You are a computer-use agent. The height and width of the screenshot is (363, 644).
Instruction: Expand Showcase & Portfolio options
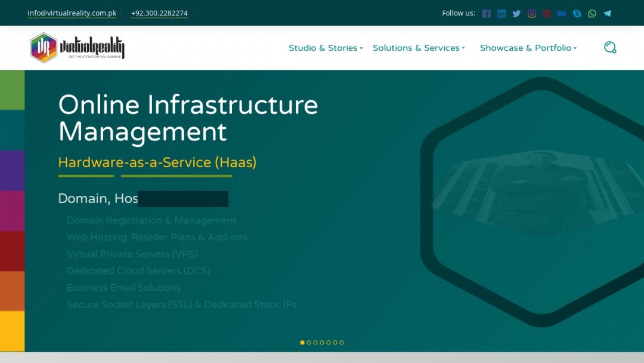coord(525,48)
